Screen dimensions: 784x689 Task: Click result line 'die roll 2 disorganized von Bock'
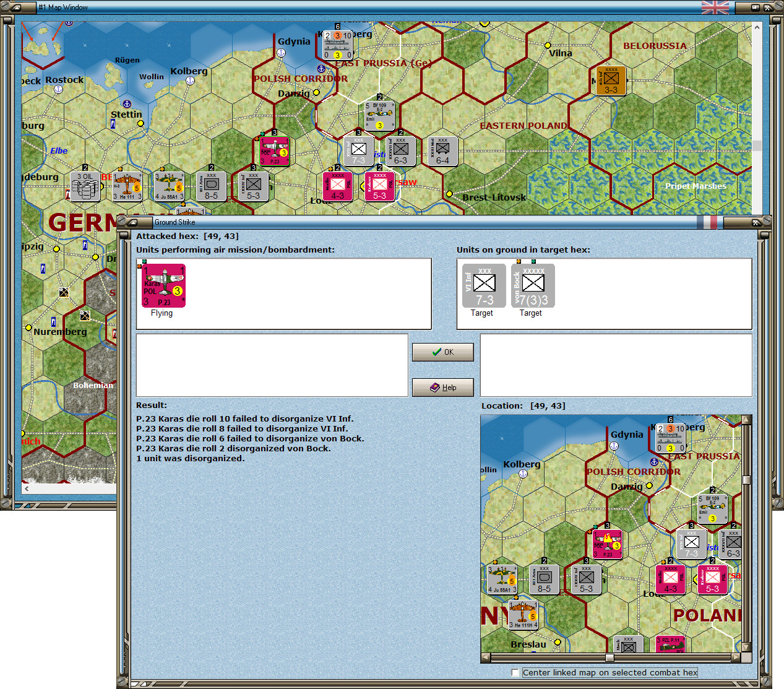pos(233,448)
